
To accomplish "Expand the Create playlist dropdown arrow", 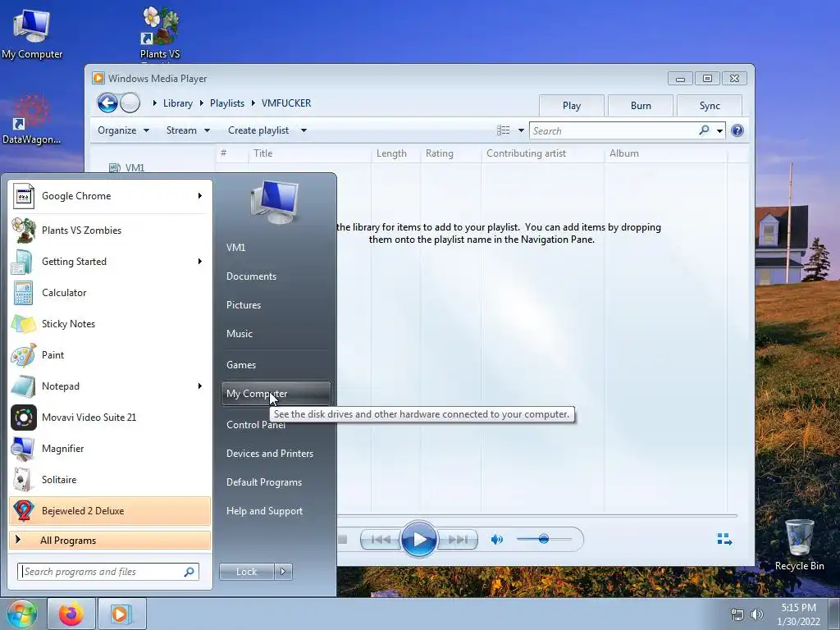I will (304, 130).
